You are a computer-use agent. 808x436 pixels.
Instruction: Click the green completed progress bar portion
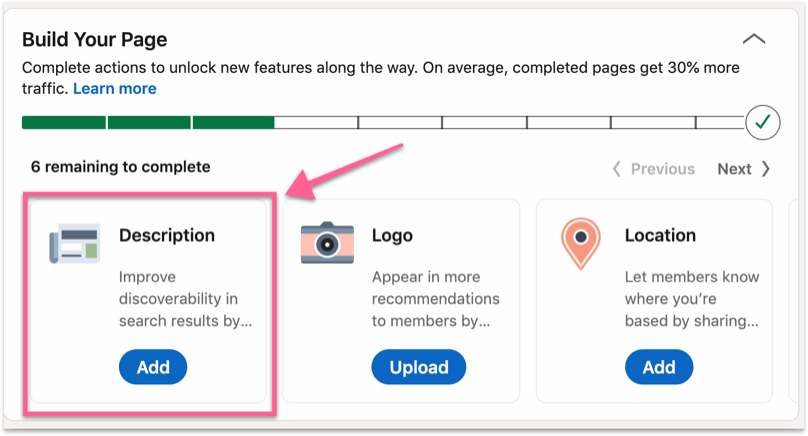147,123
